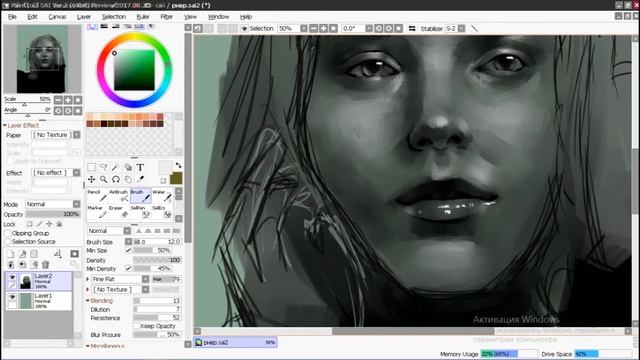Open the Layer menu
Image resolution: width=640 pixels, height=360 pixels.
click(84, 17)
